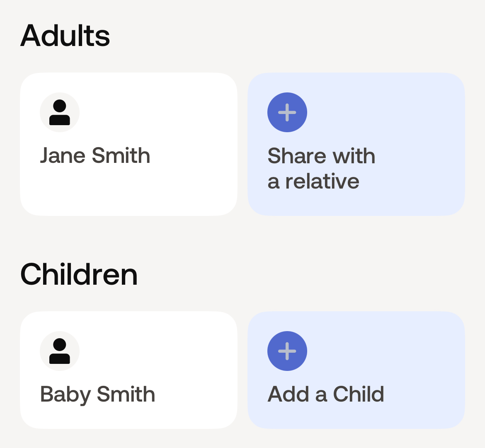The height and width of the screenshot is (448, 485).
Task: Click the 'Share with a relative' text
Action: tap(321, 168)
